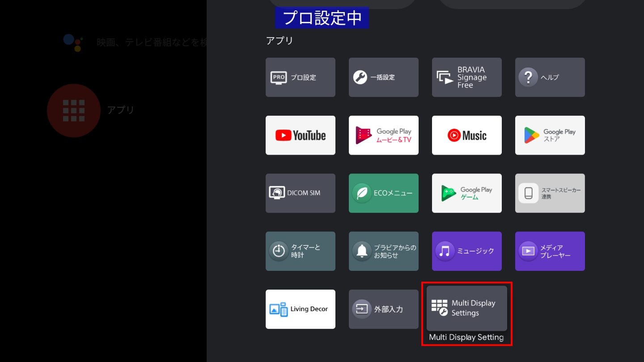Image resolution: width=644 pixels, height=362 pixels.
Task: Click the red アプリ grid button
Action: [x=73, y=110]
